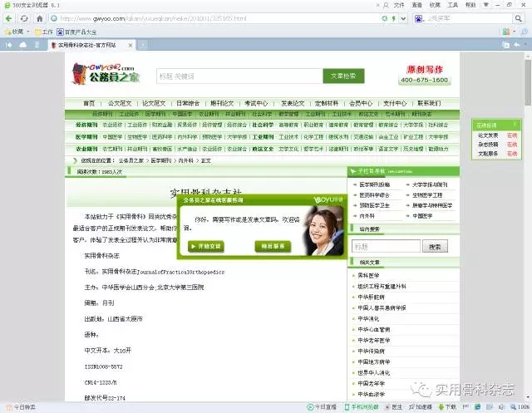The image size is (532, 413).
Task: Click the 原创写作 400 phone banner
Action: pos(425,75)
